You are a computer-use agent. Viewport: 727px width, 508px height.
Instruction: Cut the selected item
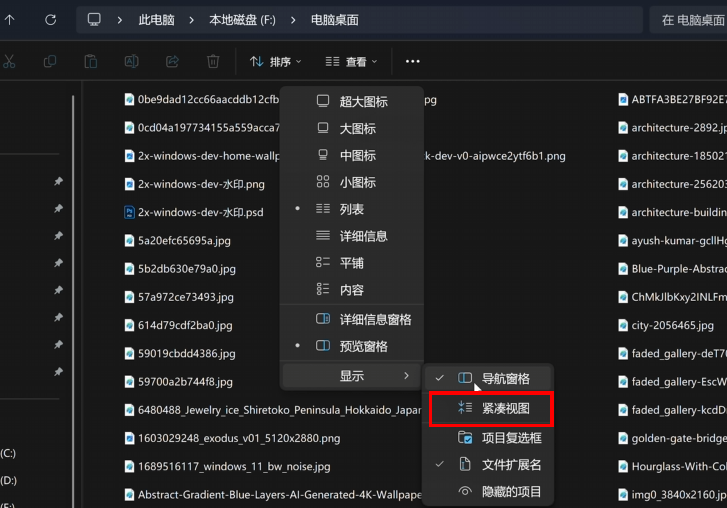coord(9,61)
